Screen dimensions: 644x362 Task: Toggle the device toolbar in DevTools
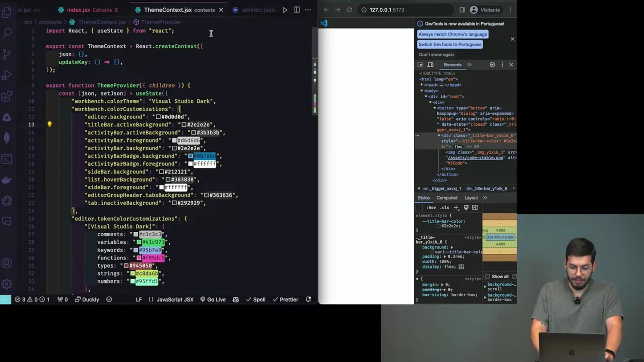click(x=430, y=65)
